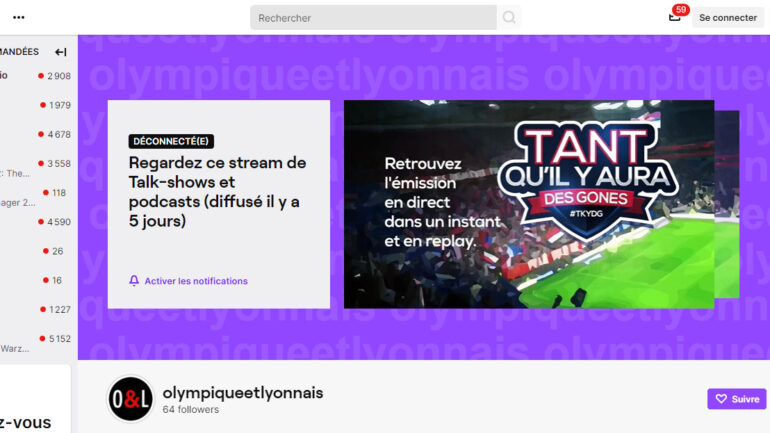Image resolution: width=770 pixels, height=433 pixels.
Task: Click Activer les notifications link
Action: (196, 281)
